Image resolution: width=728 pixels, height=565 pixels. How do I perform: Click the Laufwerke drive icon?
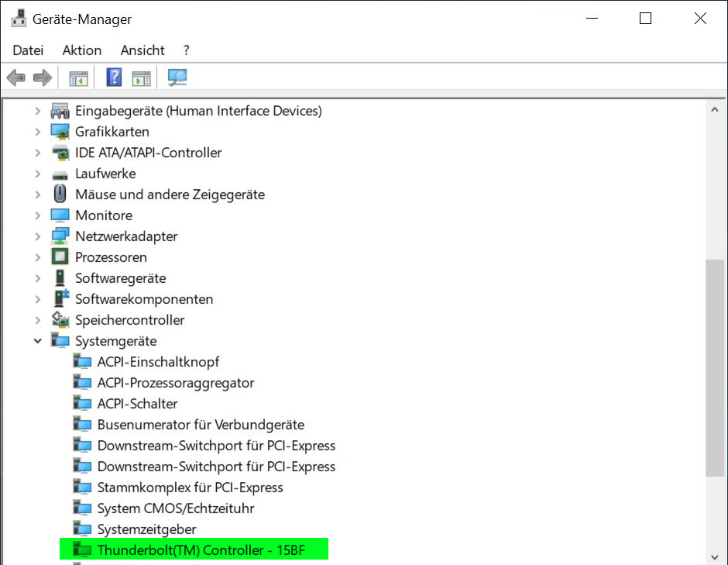point(60,175)
